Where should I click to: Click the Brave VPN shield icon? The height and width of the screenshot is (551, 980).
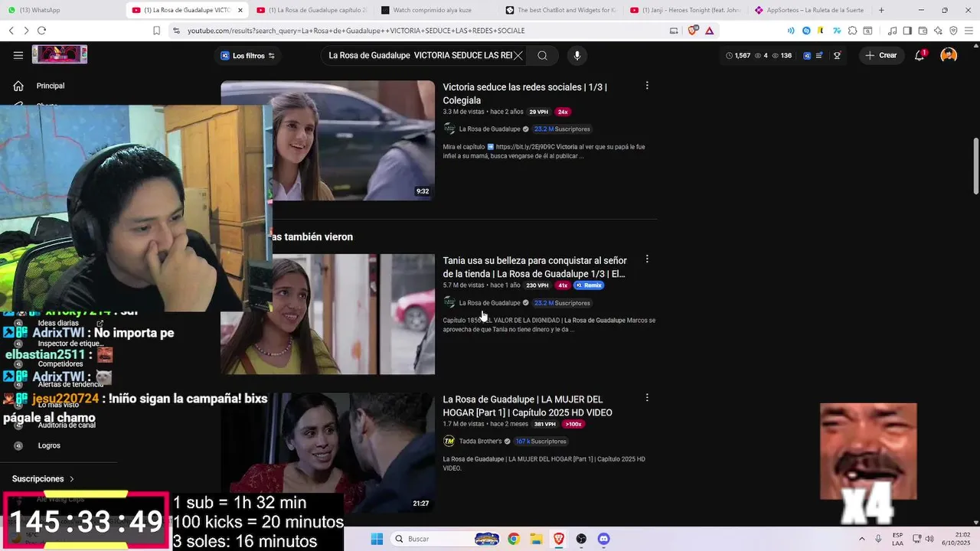(953, 31)
